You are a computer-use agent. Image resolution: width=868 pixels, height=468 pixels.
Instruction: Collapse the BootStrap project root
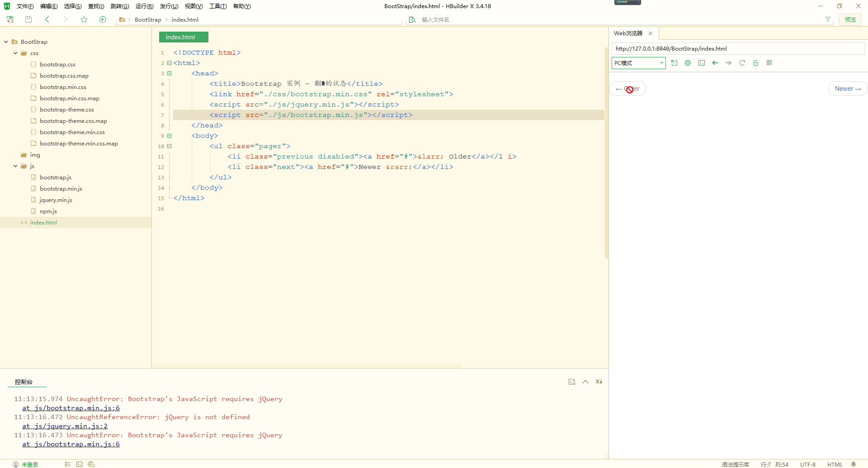point(6,42)
